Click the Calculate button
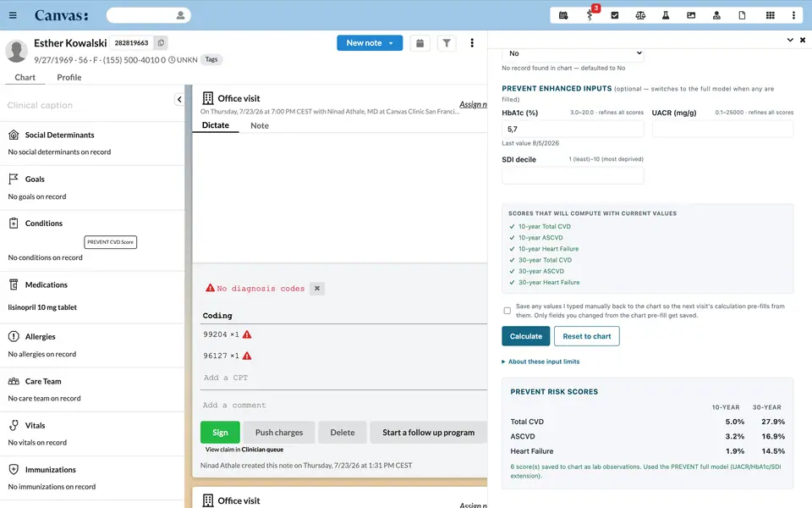This screenshot has height=508, width=812. click(x=525, y=336)
